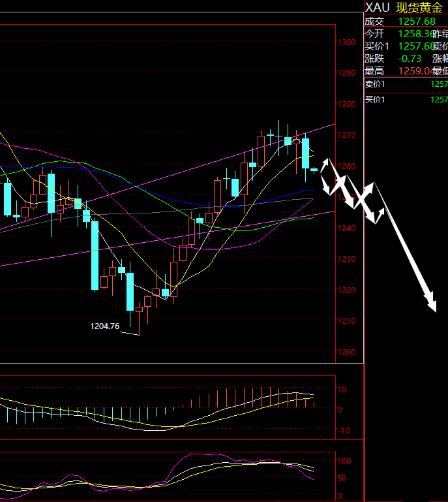Screen dimensions: 448x502
Task: Click the 1204.76 low price annotation
Action: pos(105,326)
